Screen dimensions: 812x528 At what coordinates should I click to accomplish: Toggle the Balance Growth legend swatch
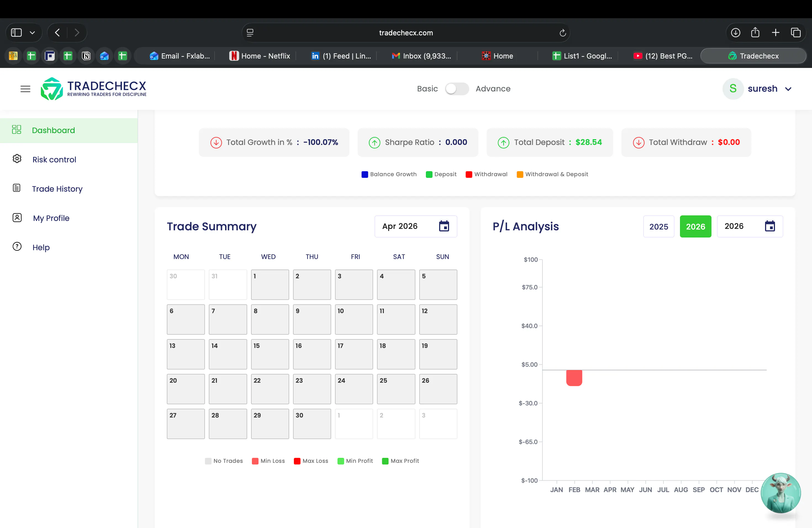point(364,174)
